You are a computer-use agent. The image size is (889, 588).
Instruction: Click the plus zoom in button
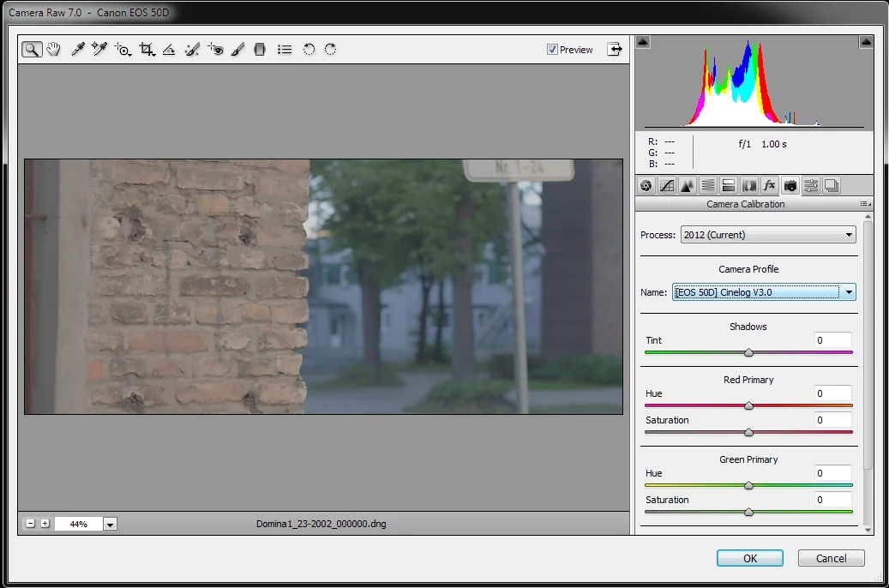pos(45,524)
